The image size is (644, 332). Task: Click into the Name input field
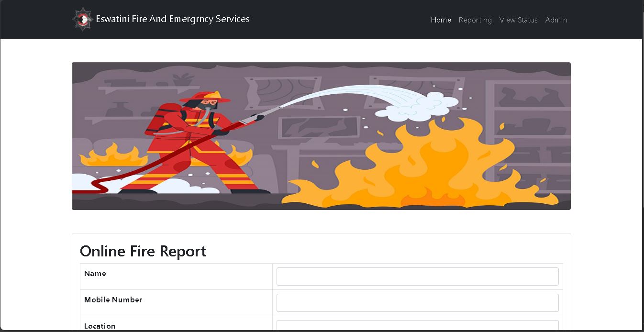[417, 277]
